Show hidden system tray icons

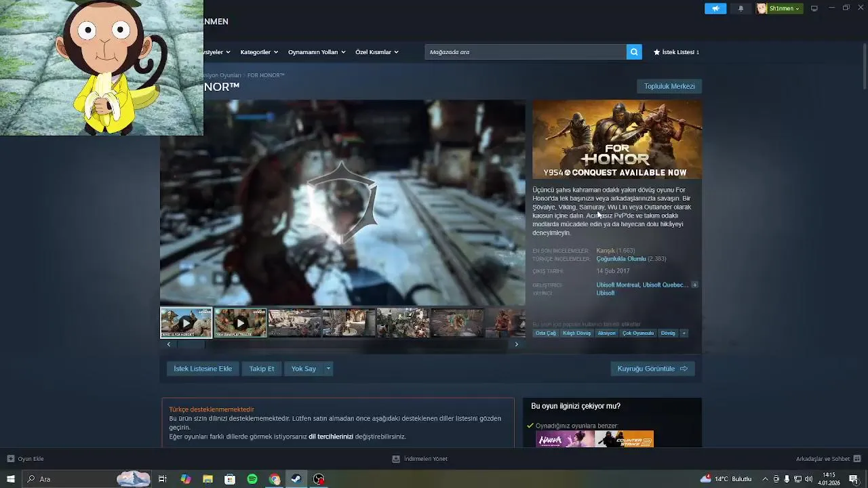[x=766, y=479]
